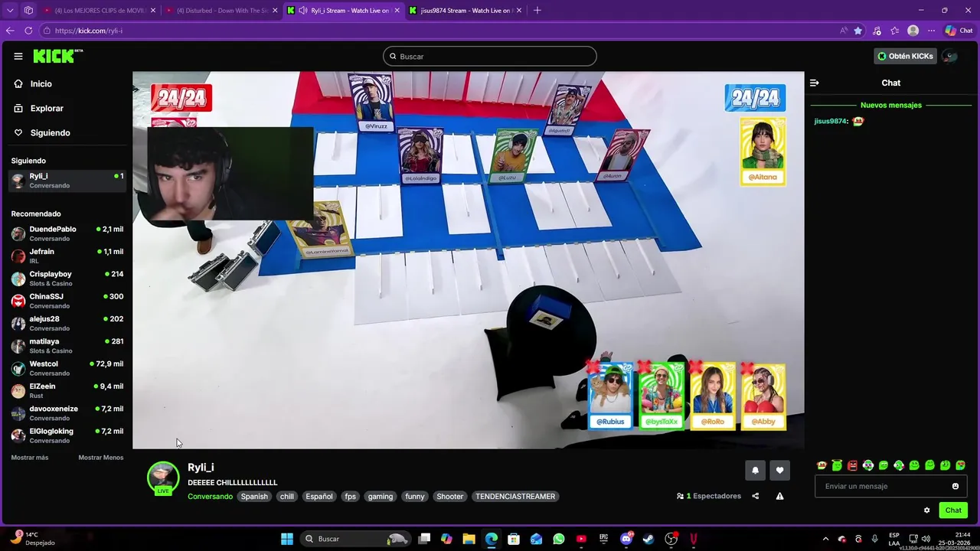Open Steam from taskbar

point(648,539)
